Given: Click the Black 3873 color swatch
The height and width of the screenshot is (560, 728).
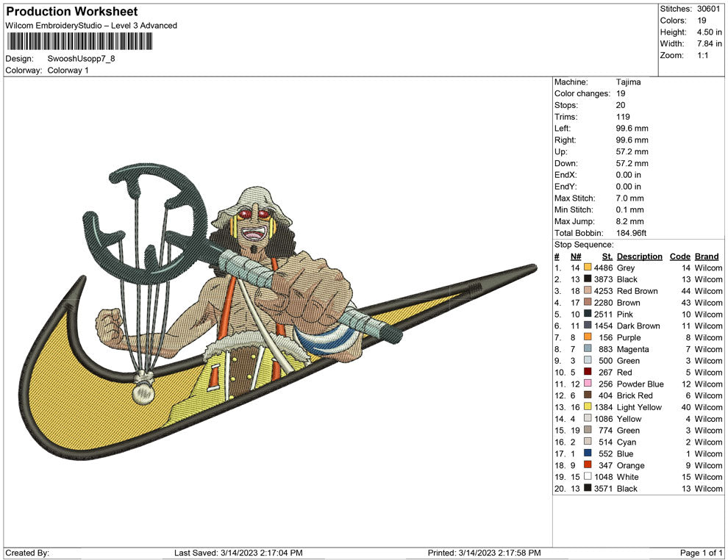Looking at the screenshot, I should 588,279.
